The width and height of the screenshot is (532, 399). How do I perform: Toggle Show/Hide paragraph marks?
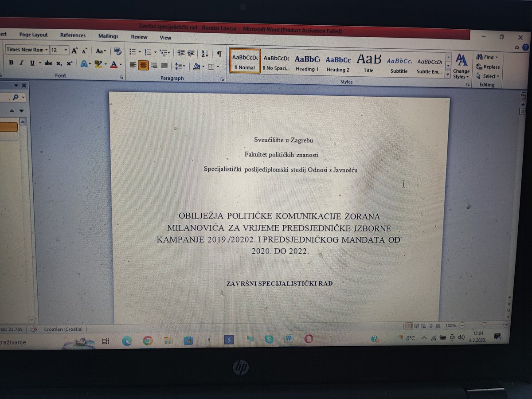point(219,54)
